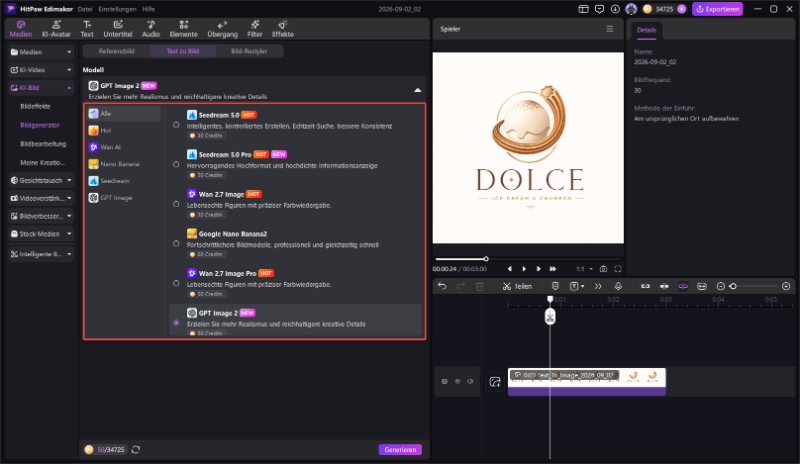Screen dimensions: 800x464
Task: Open the user avatar profile
Action: (631, 9)
